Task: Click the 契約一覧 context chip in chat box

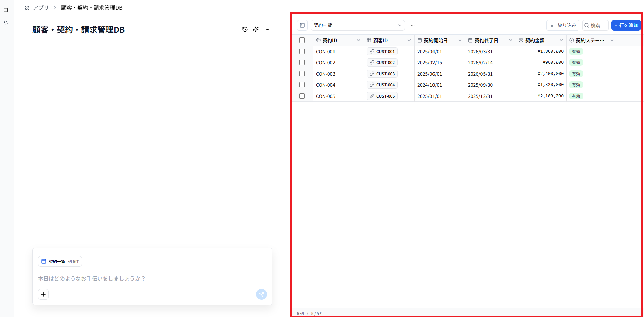Action: tap(60, 261)
